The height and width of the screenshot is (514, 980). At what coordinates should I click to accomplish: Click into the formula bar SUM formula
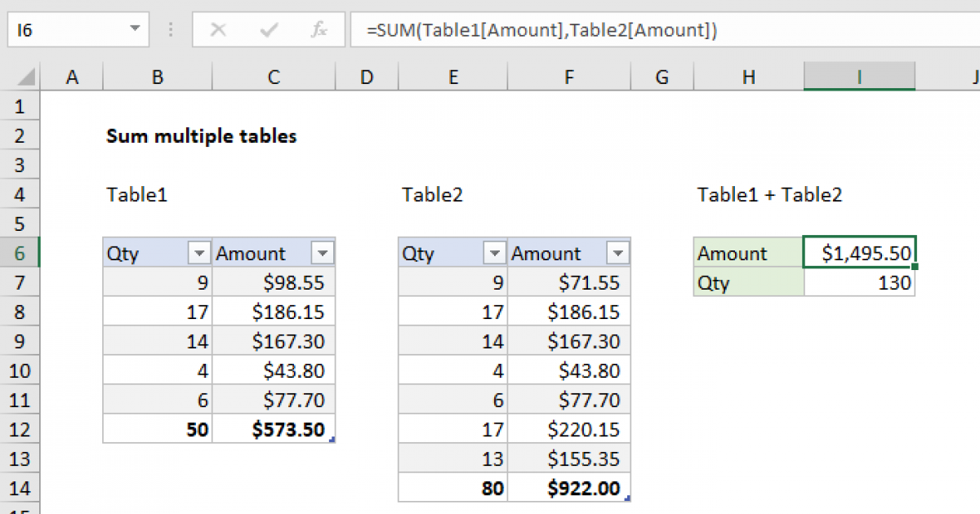click(x=542, y=30)
